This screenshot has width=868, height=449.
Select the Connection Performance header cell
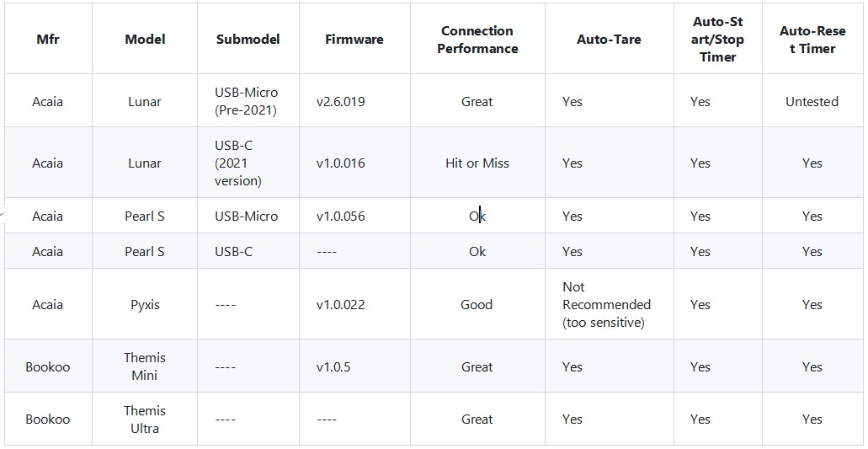tap(477, 40)
